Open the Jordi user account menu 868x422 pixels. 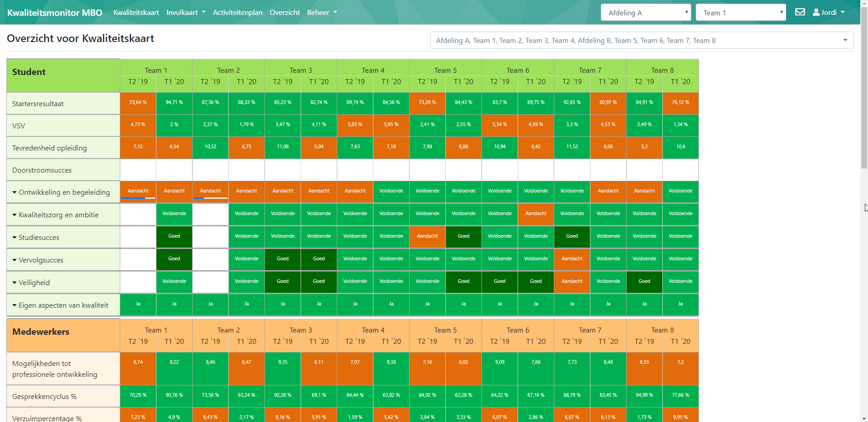828,12
